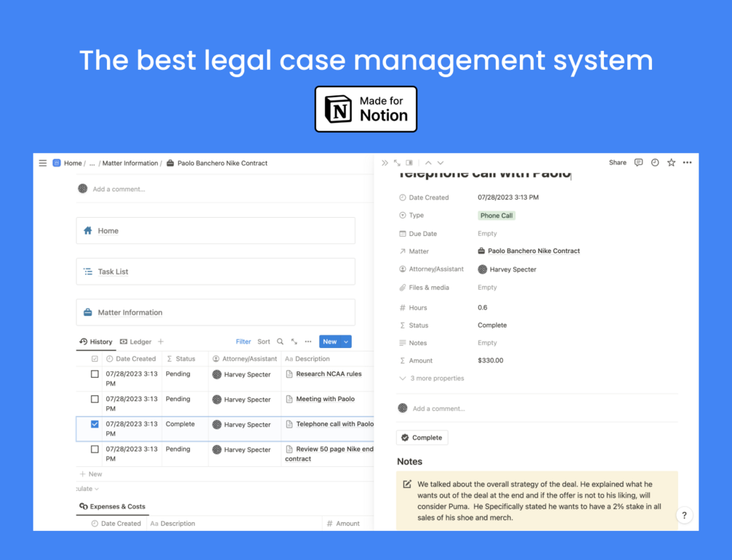The height and width of the screenshot is (560, 732).
Task: Open the help question mark button
Action: (685, 515)
